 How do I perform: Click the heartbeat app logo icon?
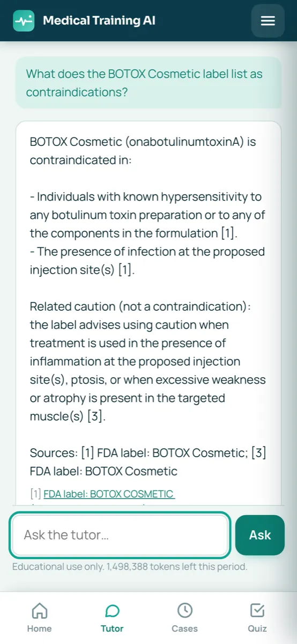tap(24, 21)
